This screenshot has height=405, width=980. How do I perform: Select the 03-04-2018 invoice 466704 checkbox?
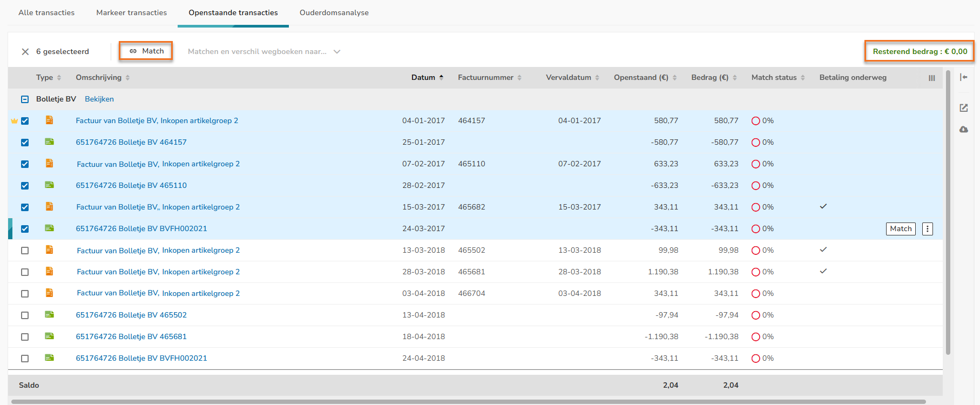pos(25,294)
